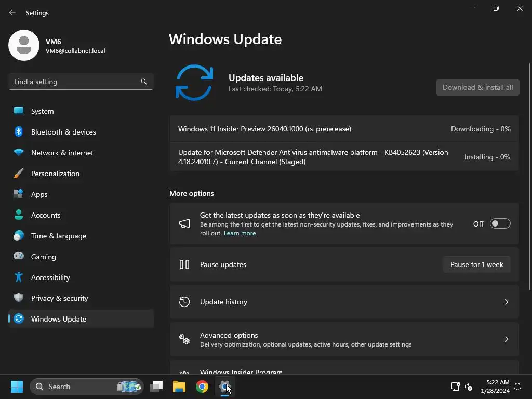Click the Accounts person icon
Viewport: 532px width, 399px height.
click(x=19, y=215)
